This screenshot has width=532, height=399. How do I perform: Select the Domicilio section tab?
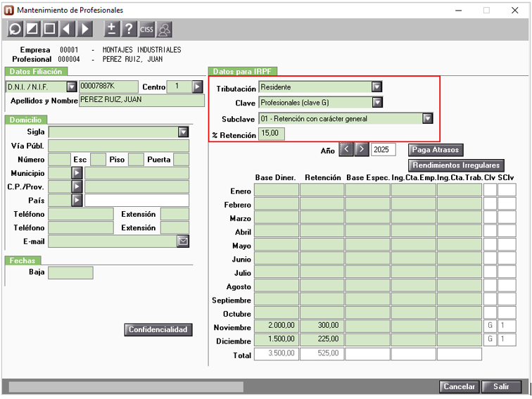click(x=26, y=120)
